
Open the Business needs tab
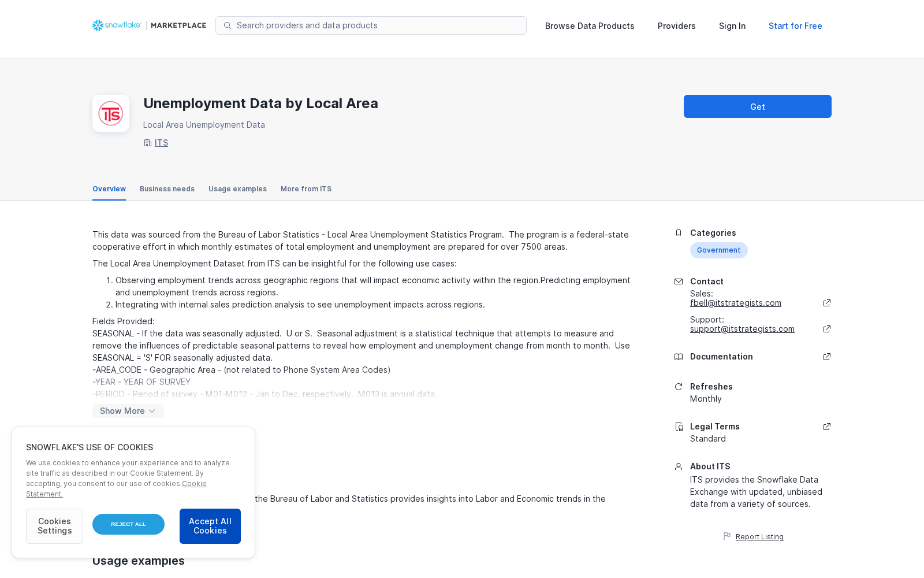coord(167,189)
